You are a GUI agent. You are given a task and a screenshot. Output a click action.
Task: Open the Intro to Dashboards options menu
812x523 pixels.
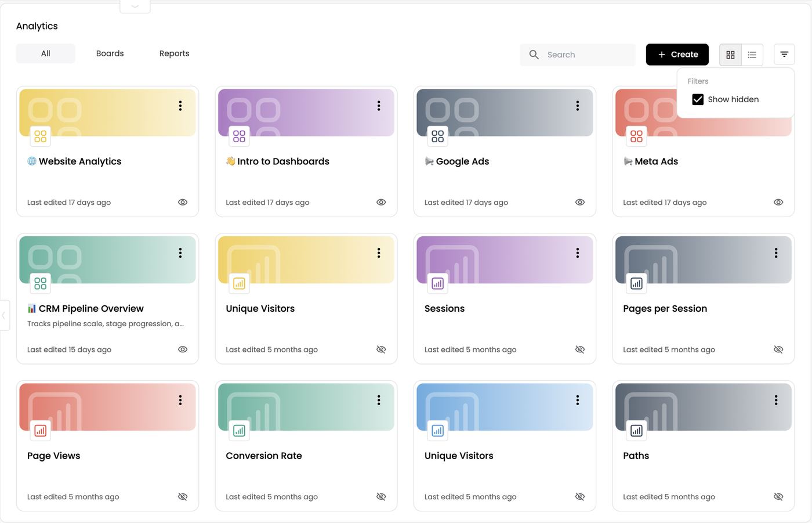379,106
